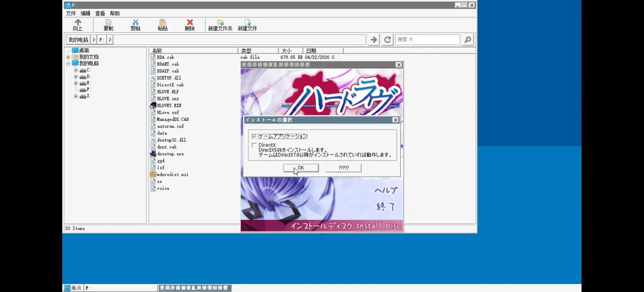
Task: Select the DirectX.cab file
Action: (170, 85)
